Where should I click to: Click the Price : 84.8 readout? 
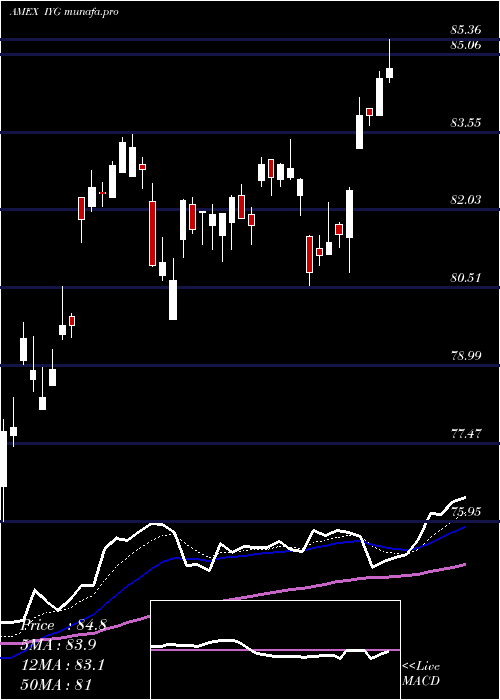63,625
